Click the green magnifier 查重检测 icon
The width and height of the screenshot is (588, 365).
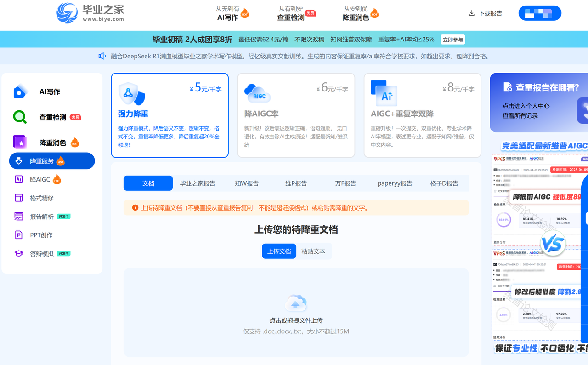(20, 117)
